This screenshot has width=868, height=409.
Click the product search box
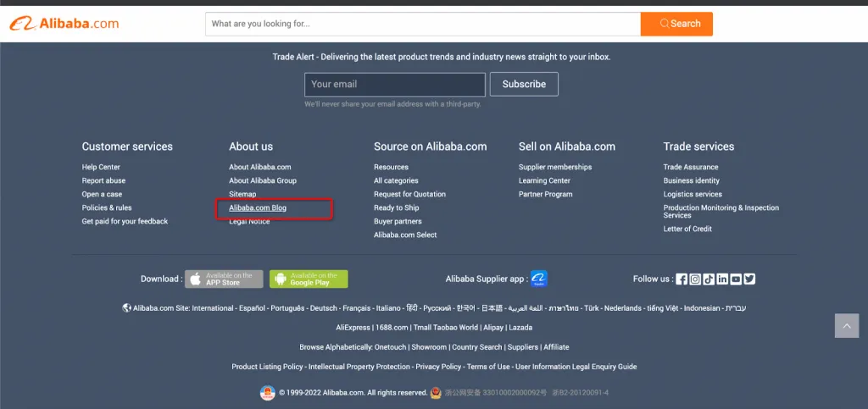(x=422, y=24)
